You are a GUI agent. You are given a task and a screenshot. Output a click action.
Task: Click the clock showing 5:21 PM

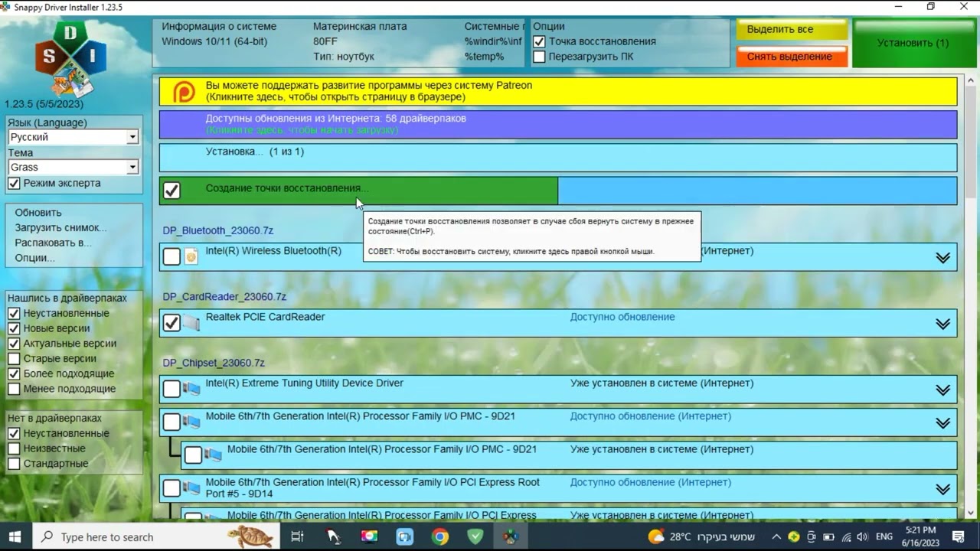click(x=920, y=536)
